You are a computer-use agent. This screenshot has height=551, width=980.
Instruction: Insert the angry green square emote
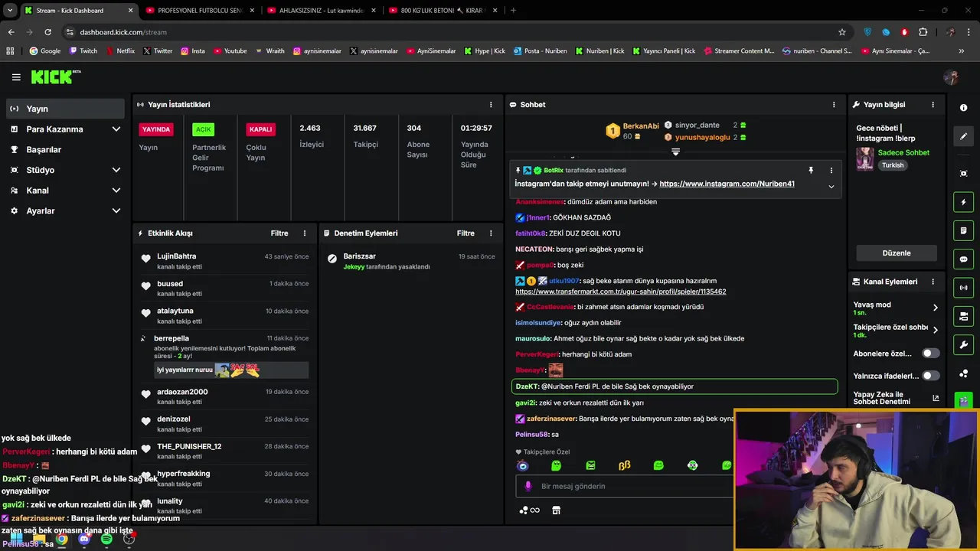tap(590, 465)
